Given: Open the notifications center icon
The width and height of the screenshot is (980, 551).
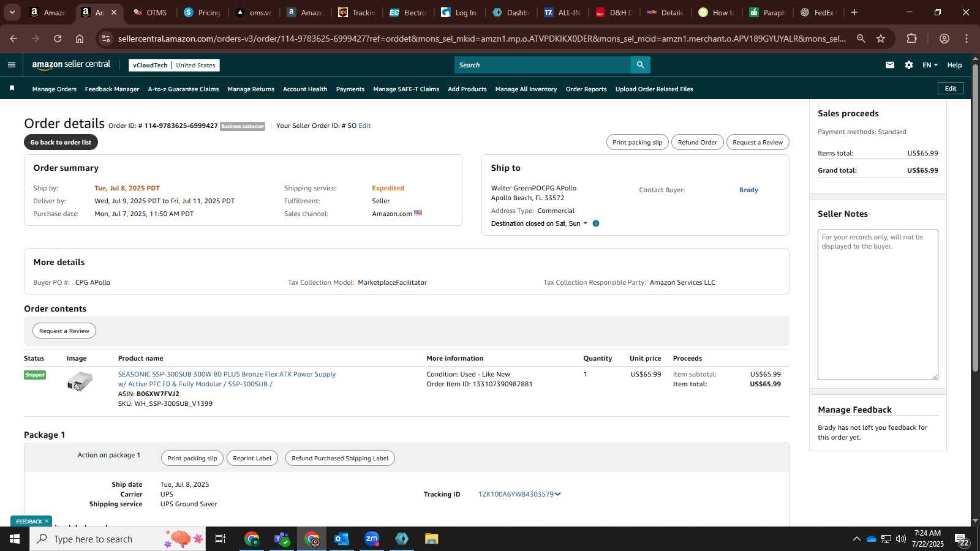Looking at the screenshot, I should pyautogui.click(x=962, y=539).
